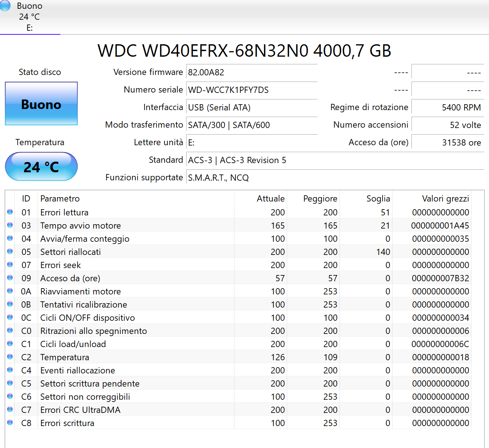
Task: Click status icon beside Settori riallocati row
Action: [x=10, y=251]
